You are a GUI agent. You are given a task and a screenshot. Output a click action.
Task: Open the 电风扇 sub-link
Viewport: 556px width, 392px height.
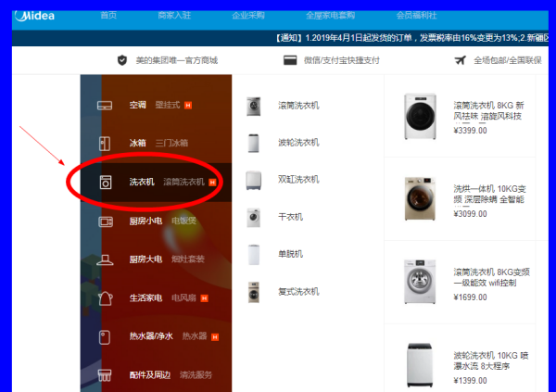(x=184, y=297)
